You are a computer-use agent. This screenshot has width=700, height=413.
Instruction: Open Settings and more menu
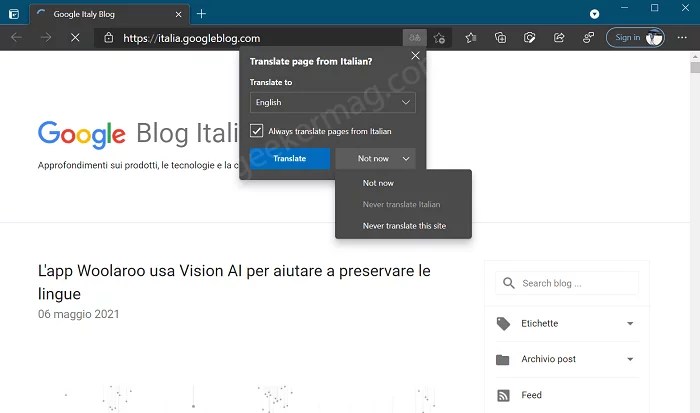pos(682,38)
